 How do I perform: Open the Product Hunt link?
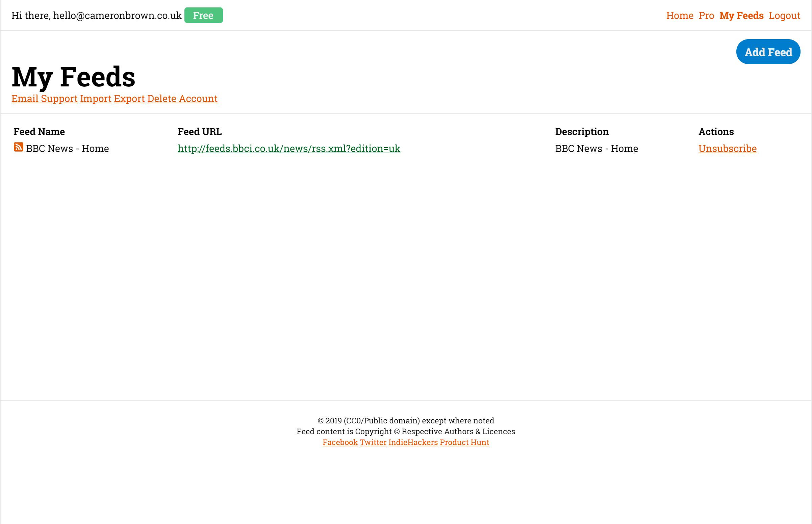pyautogui.click(x=464, y=442)
